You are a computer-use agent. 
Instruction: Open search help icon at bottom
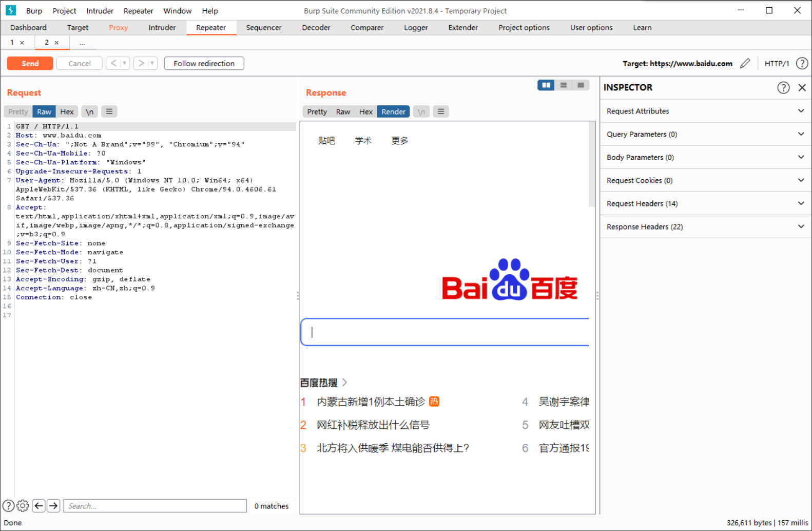tap(9, 506)
